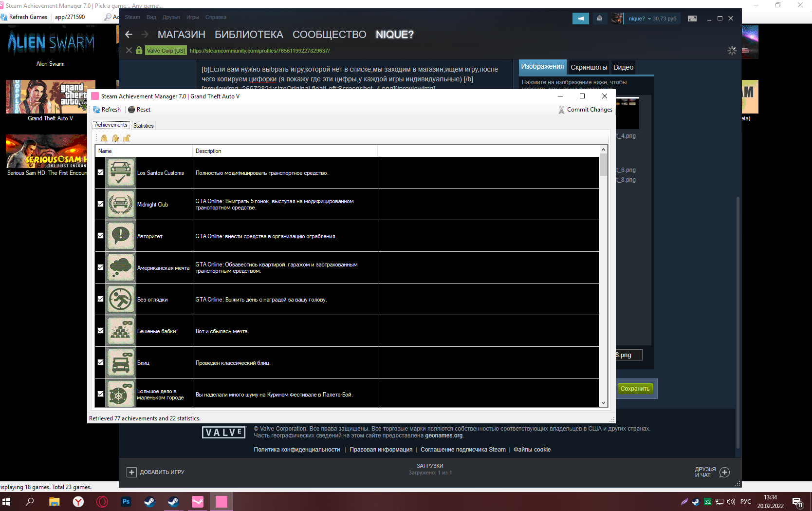Image resolution: width=812 pixels, height=511 pixels.
Task: Sort achievements by the Name column header
Action: [x=144, y=151]
